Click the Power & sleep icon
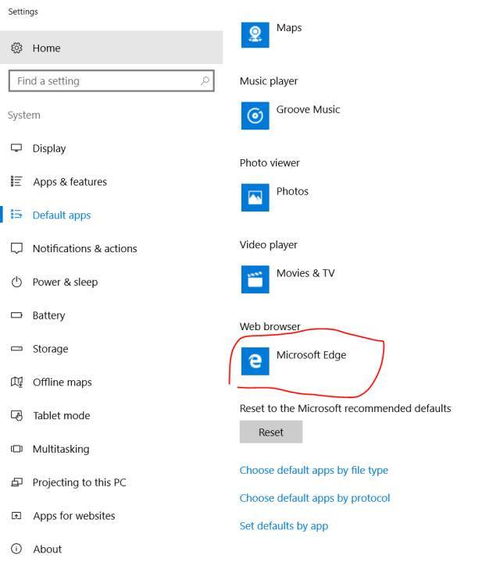Image resolution: width=500 pixels, height=569 pixels. coord(16,282)
